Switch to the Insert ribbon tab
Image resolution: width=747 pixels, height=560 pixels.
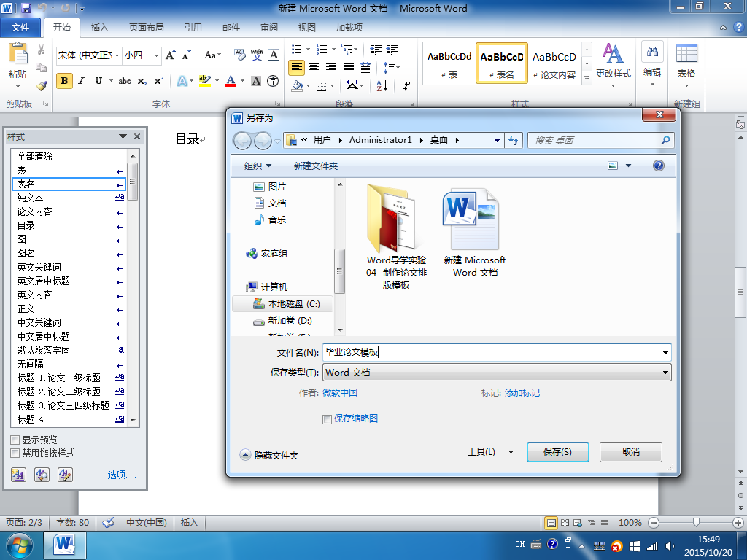pyautogui.click(x=99, y=28)
